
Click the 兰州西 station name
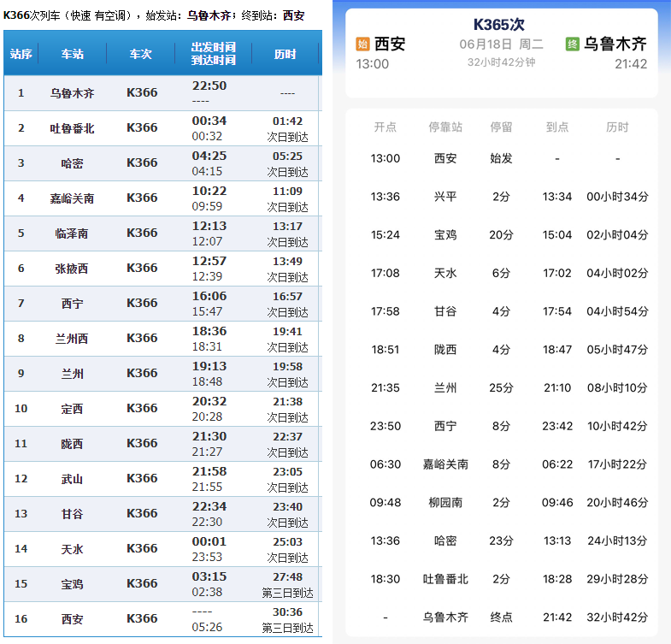73,339
